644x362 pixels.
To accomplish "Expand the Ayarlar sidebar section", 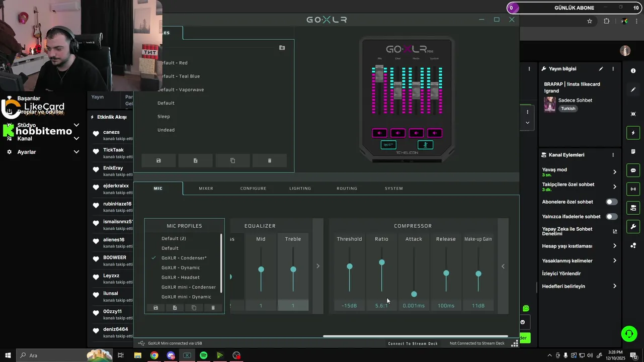I will [76, 152].
